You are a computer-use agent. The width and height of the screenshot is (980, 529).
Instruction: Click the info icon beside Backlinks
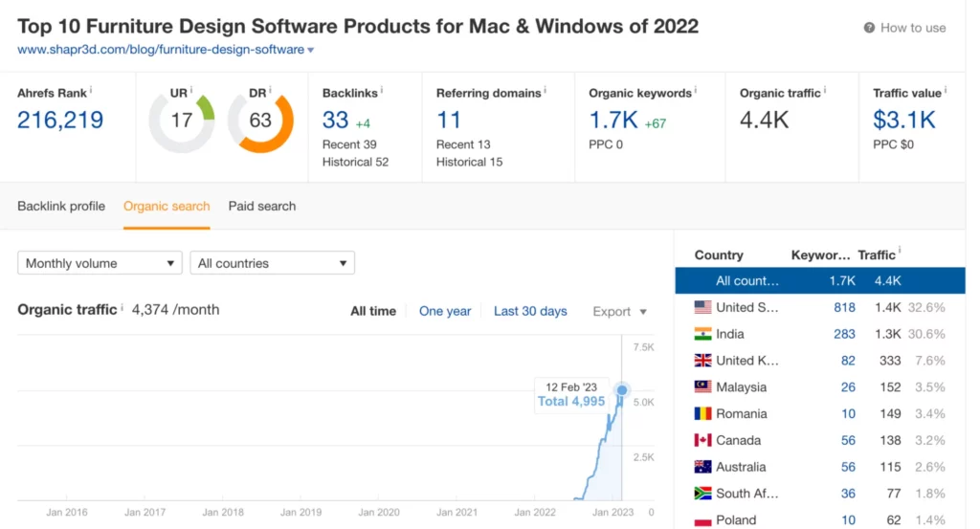[x=382, y=91]
